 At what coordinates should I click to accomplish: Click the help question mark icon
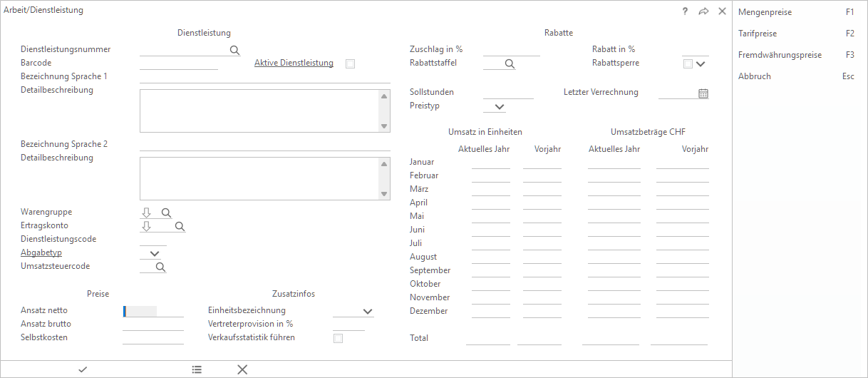point(685,11)
